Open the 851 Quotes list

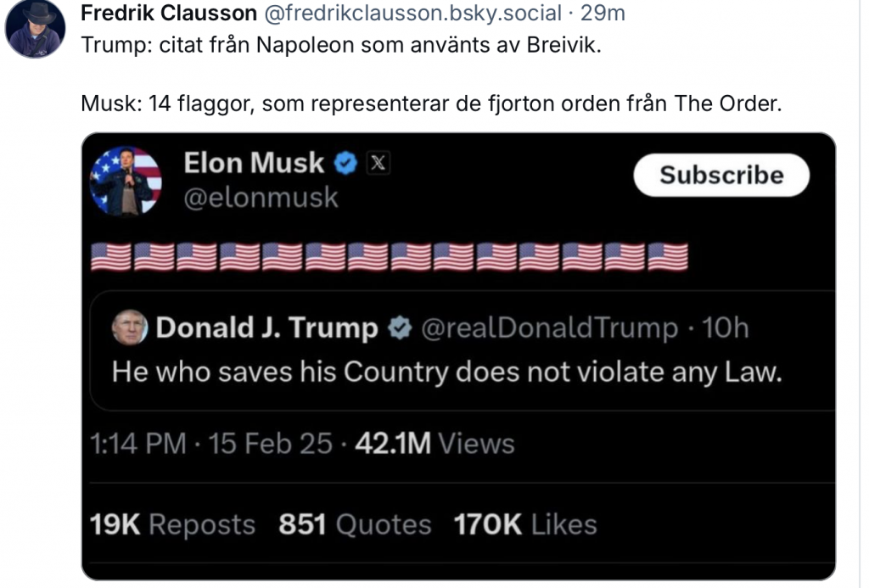pyautogui.click(x=355, y=525)
